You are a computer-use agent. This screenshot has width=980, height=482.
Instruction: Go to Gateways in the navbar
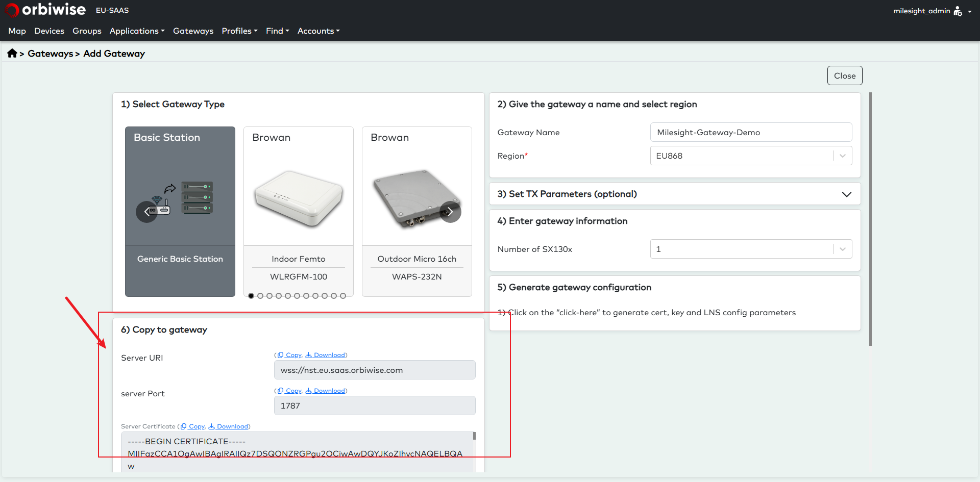point(193,31)
